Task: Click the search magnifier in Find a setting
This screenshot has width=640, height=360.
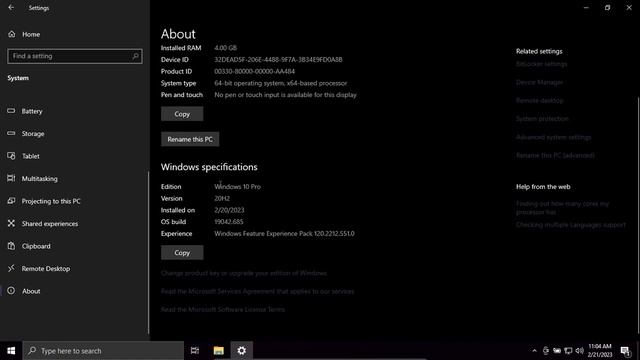Action: (x=136, y=56)
